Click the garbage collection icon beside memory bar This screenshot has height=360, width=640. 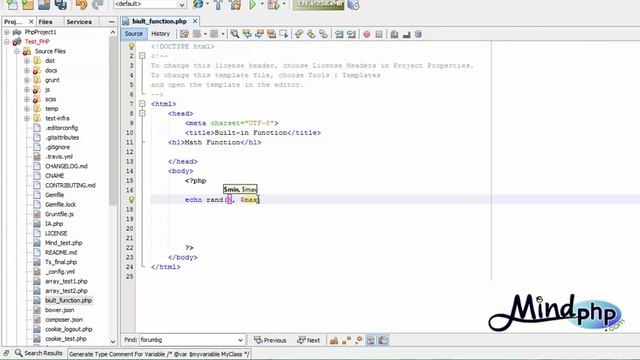tap(353, 4)
